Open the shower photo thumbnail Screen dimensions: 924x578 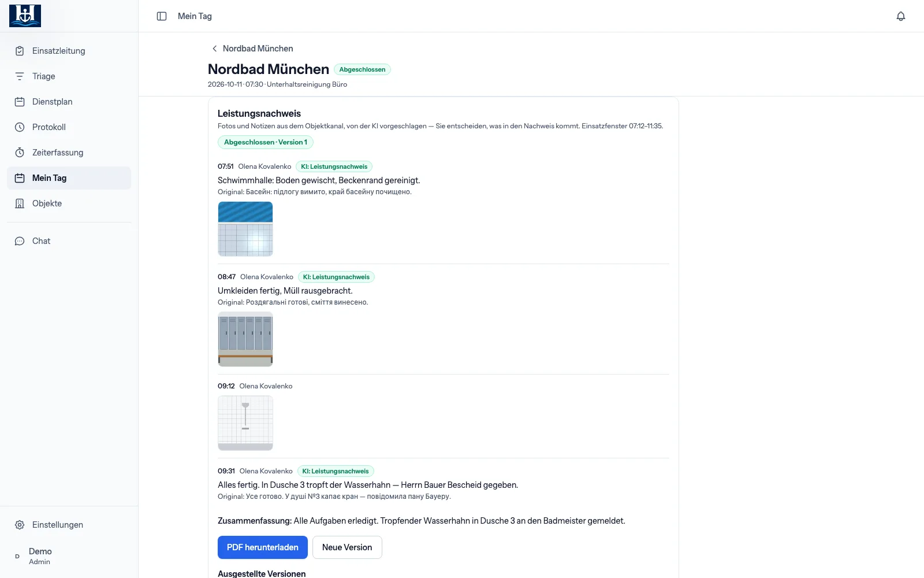245,423
